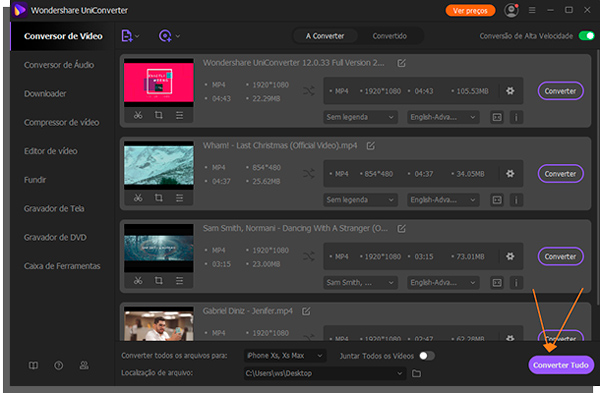
Task: Crop the Wondershare UniConverter video
Action: tap(158, 115)
